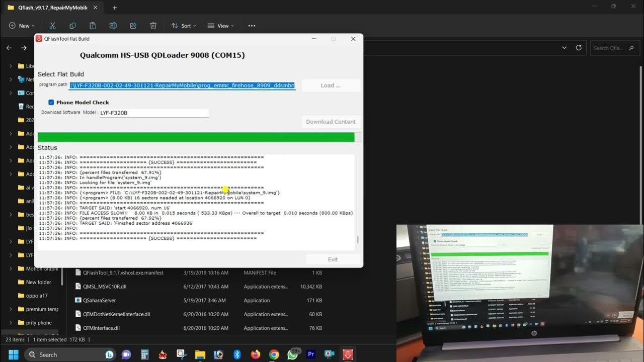
Task: Open the Teams chat taskbar icon
Action: tap(126, 354)
